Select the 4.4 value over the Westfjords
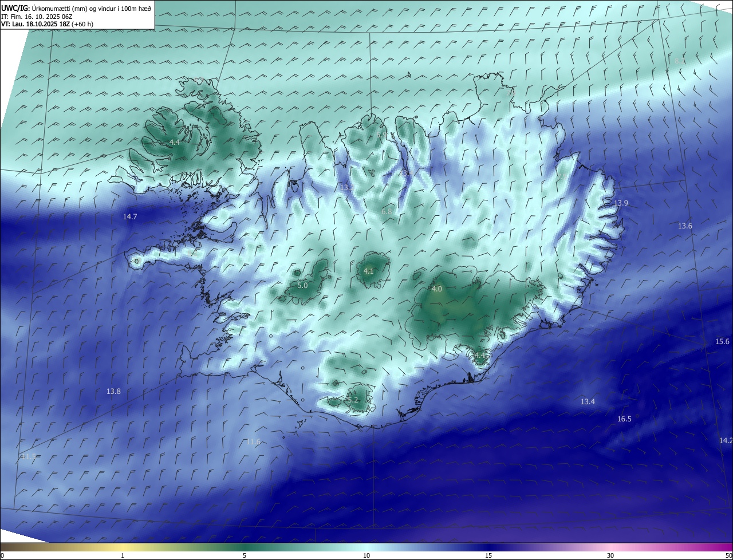Viewport: 733px width, 560px height. tap(174, 142)
